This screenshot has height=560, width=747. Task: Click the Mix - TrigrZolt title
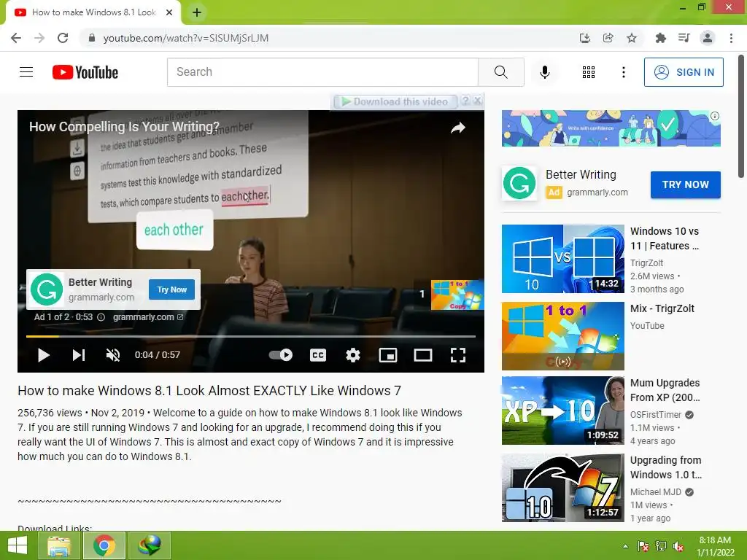click(x=662, y=308)
